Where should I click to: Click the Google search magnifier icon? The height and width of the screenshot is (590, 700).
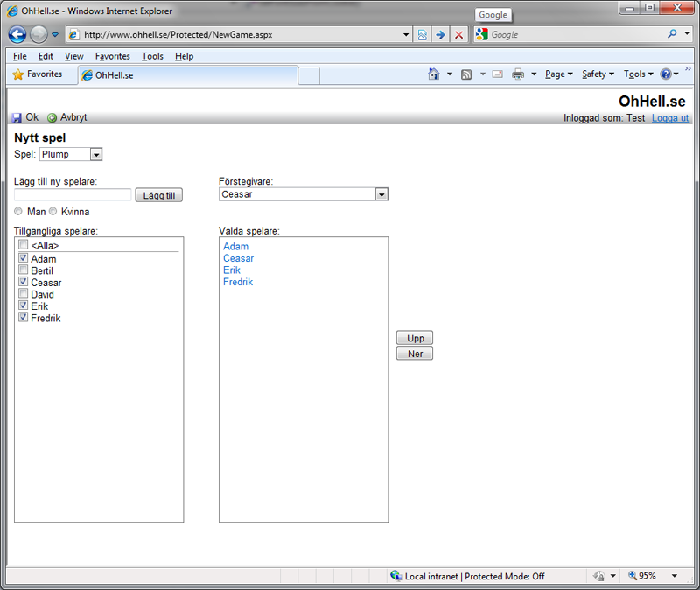click(672, 35)
